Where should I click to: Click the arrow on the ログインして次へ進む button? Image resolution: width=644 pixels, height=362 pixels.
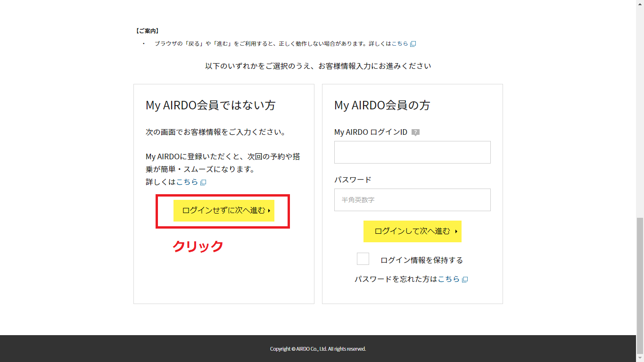[456, 231]
